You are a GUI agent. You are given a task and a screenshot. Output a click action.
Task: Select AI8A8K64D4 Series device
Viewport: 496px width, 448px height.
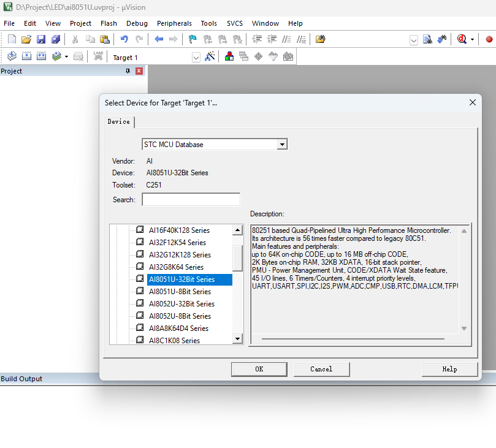(179, 328)
